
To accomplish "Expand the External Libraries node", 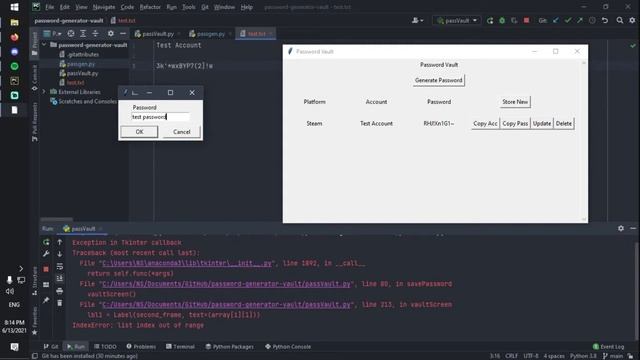I will click(x=44, y=92).
